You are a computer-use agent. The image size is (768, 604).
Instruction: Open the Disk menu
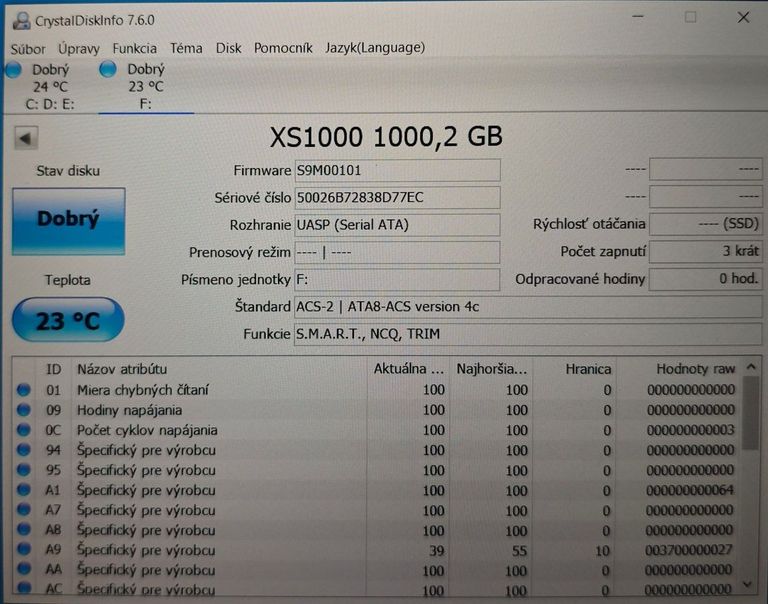(228, 48)
